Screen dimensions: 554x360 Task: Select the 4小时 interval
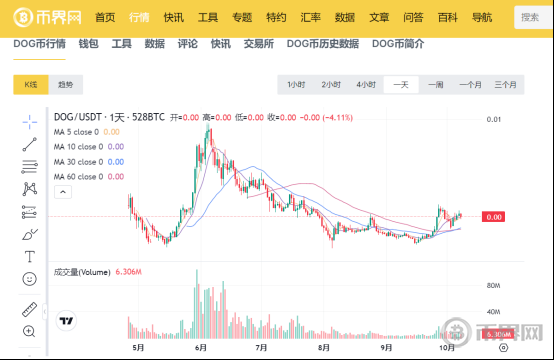(x=366, y=85)
